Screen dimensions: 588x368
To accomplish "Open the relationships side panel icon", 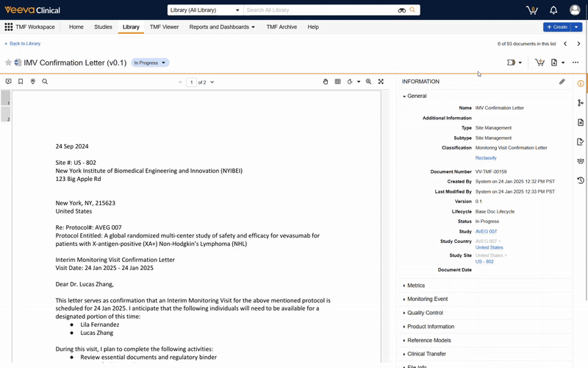I will coord(581,103).
